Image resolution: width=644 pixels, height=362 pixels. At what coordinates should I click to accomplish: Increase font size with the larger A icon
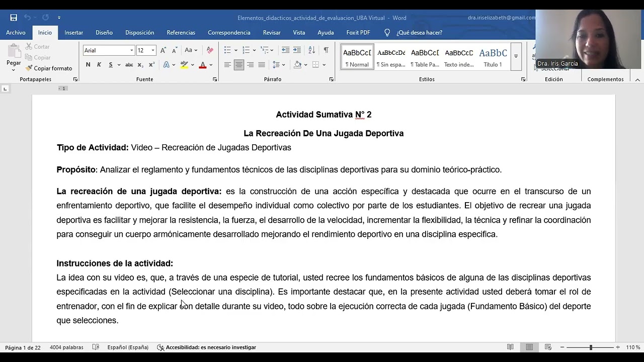click(163, 50)
